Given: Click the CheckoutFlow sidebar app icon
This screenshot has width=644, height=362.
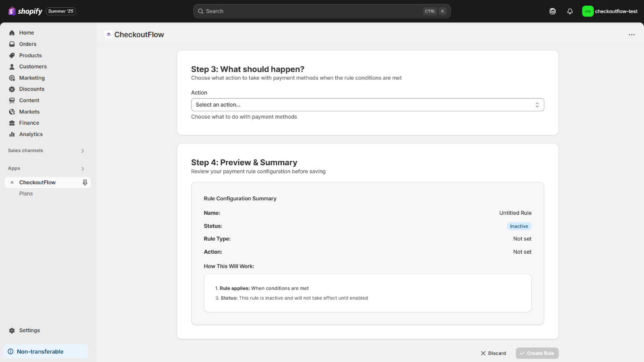Looking at the screenshot, I should coord(12,183).
